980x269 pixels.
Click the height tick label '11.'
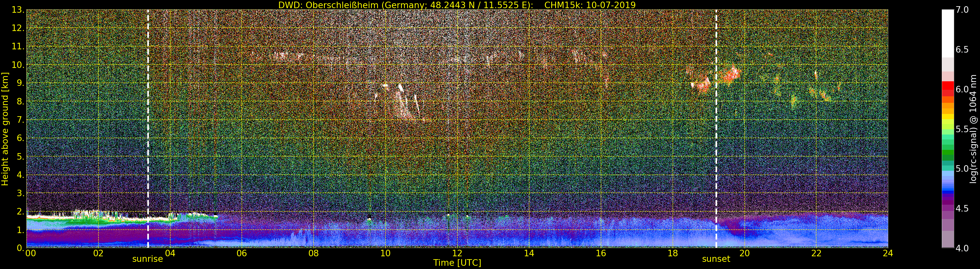(x=18, y=46)
